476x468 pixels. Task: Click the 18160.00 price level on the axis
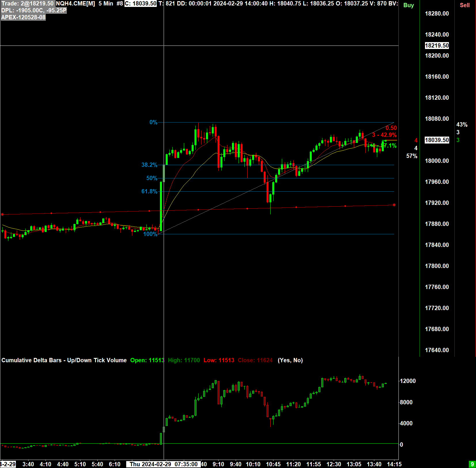point(437,77)
